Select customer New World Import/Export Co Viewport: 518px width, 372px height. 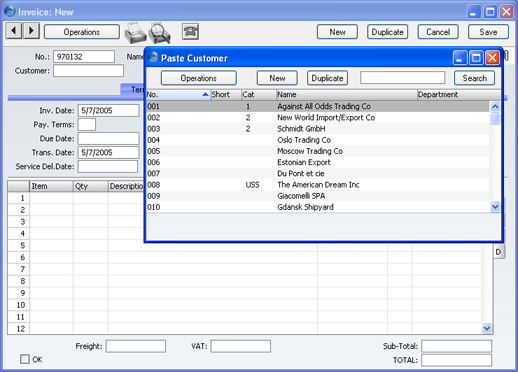[318, 118]
